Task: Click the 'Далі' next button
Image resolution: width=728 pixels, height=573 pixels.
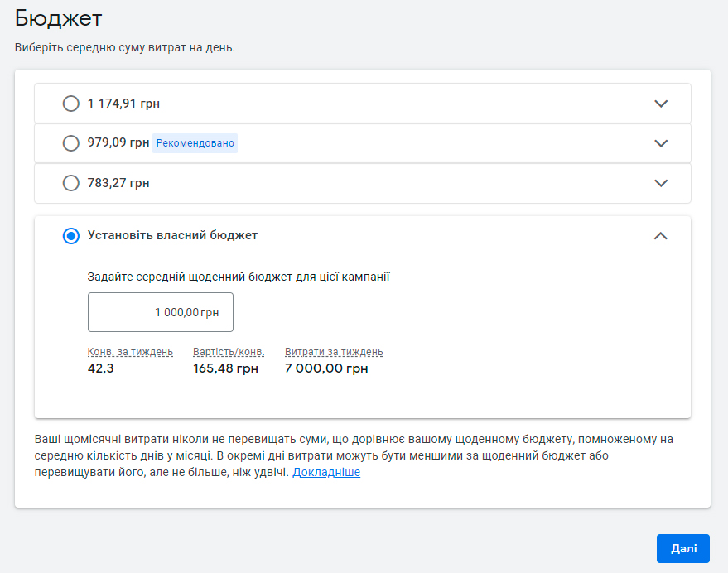Action: pos(683,548)
